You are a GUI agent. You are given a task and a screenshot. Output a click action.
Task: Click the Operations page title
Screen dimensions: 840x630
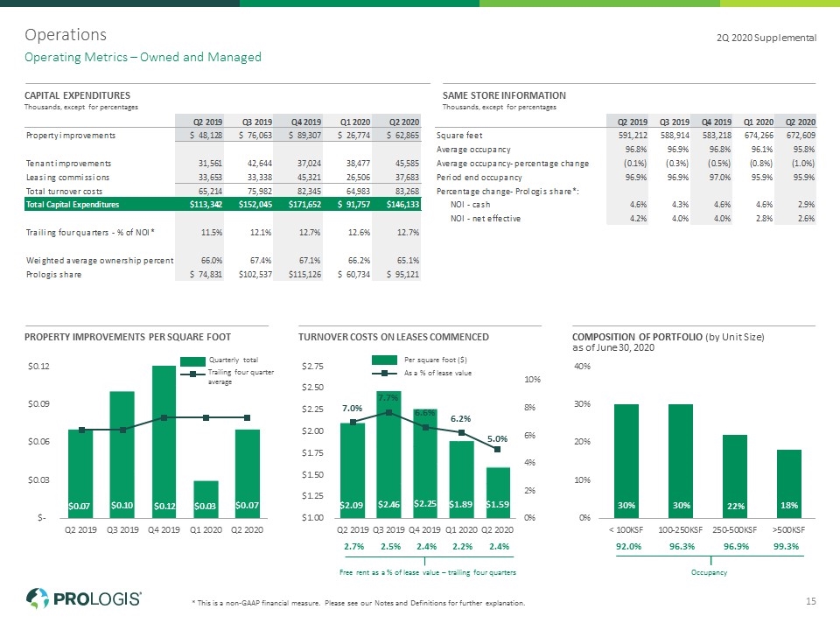point(66,35)
